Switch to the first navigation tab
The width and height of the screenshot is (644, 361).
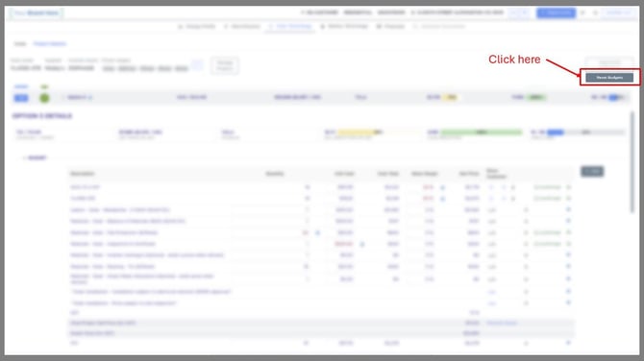coord(197,26)
